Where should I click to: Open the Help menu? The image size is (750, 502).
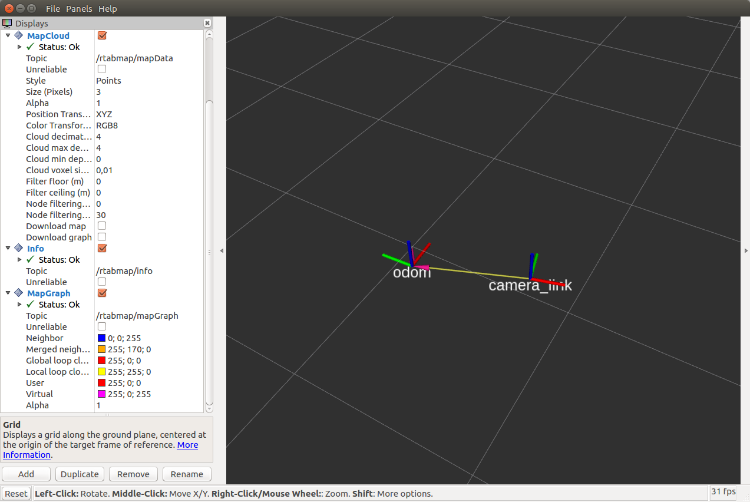pyautogui.click(x=107, y=8)
